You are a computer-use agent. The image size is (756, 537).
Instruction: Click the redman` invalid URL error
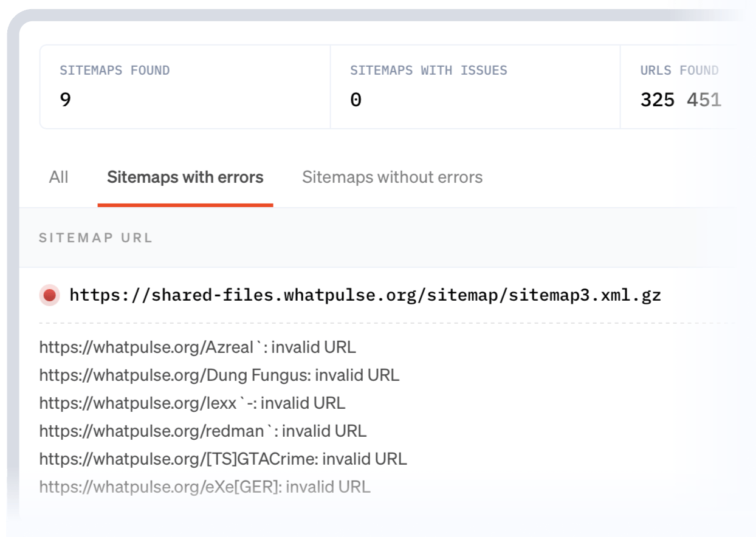pyautogui.click(x=202, y=431)
